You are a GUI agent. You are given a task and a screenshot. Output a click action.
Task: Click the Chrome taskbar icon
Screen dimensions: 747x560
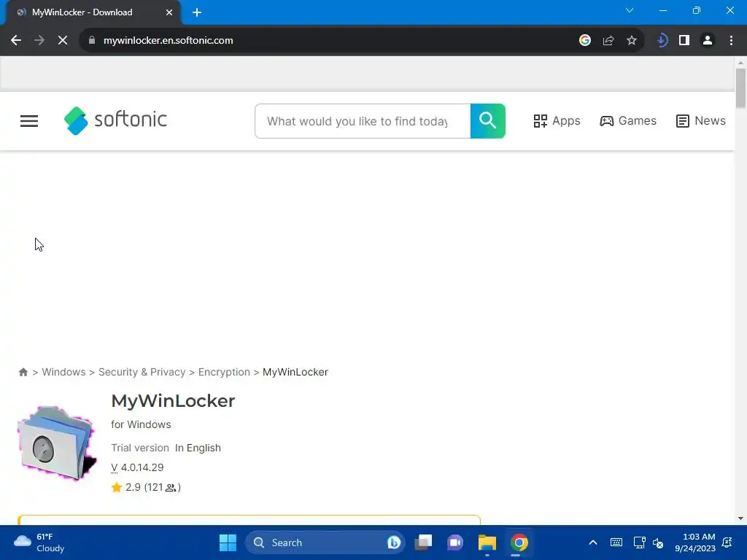tap(519, 542)
